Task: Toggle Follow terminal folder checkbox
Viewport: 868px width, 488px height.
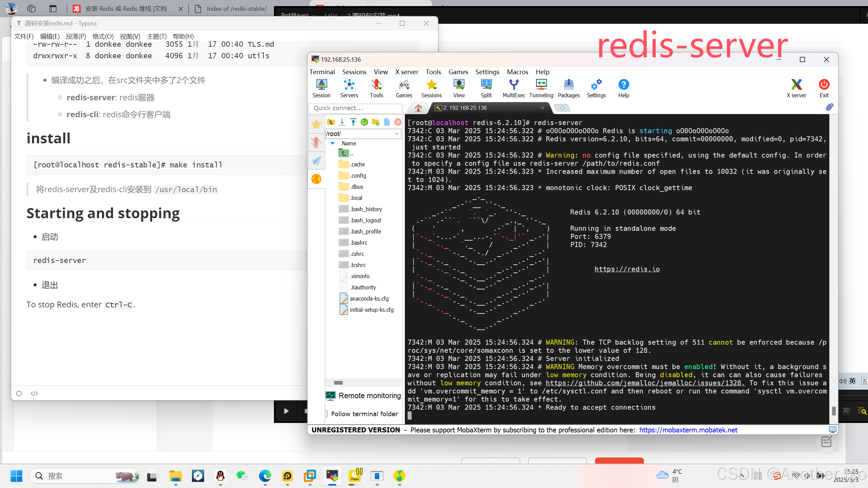Action: click(x=326, y=414)
